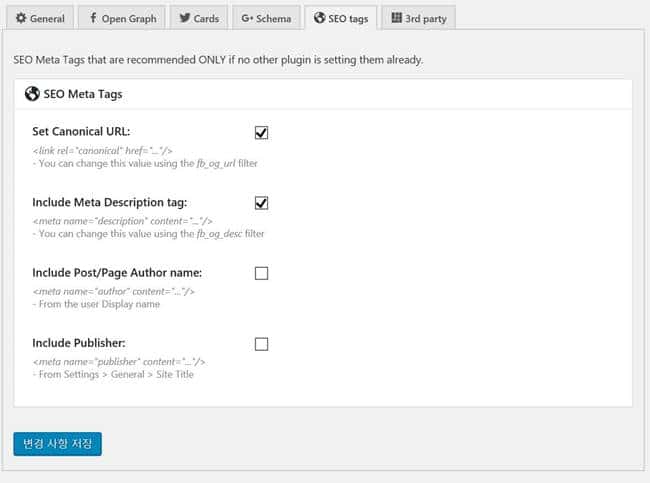Switch to the Schema tab
The width and height of the screenshot is (650, 483).
coord(266,18)
